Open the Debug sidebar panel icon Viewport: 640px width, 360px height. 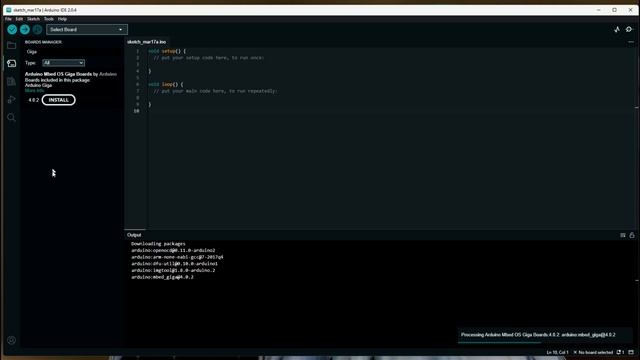[11, 99]
